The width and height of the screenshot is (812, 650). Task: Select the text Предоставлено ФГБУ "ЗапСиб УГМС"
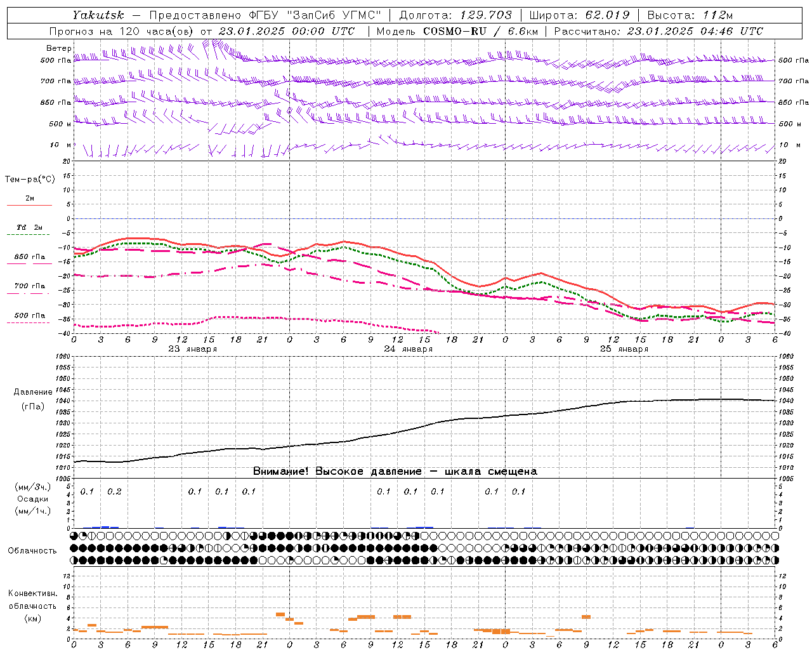pos(265,15)
